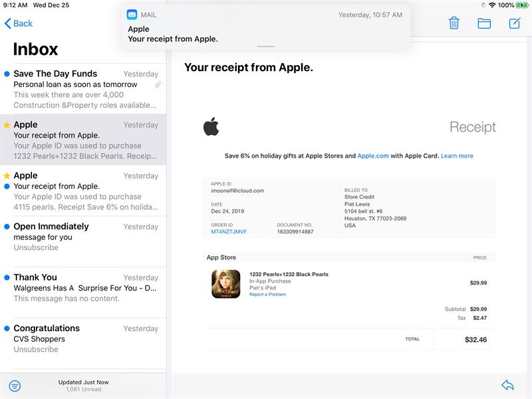532x399 pixels.
Task: Open Congratulations CVS Shoppers email
Action: [83, 343]
